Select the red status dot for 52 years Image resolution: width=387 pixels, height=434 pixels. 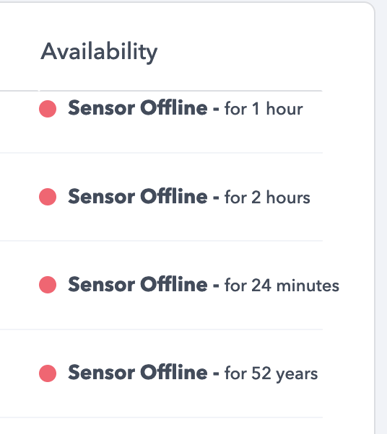pyautogui.click(x=48, y=373)
